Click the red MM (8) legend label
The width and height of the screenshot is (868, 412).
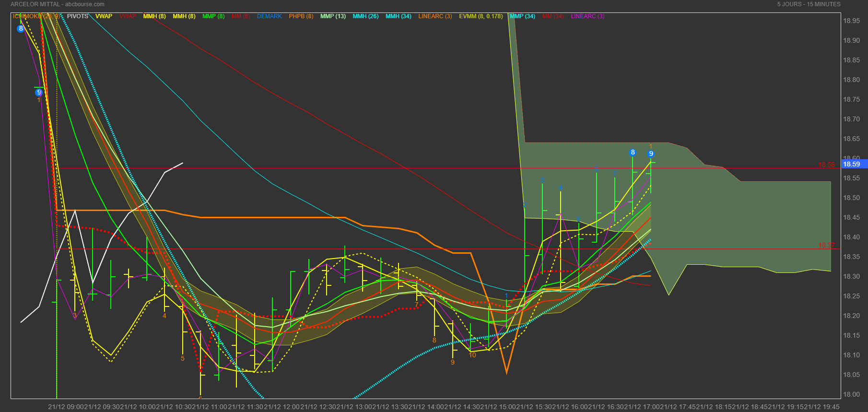click(x=241, y=16)
